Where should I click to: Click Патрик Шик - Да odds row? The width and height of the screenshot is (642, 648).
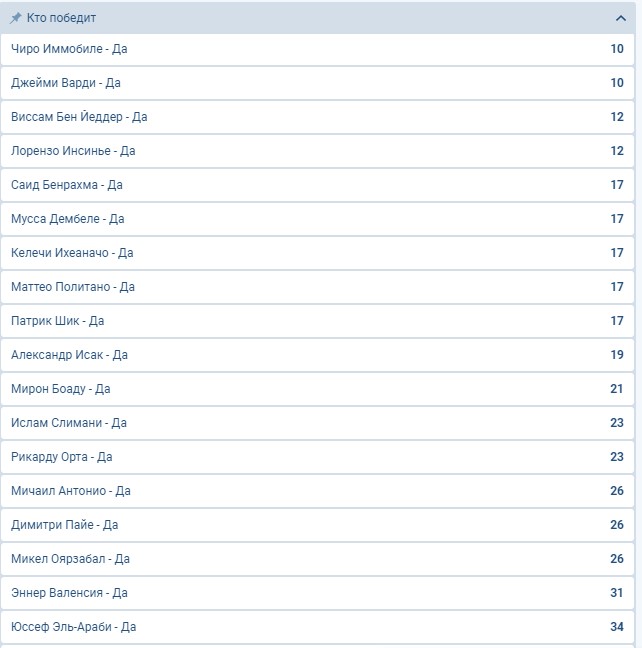pyautogui.click(x=317, y=321)
